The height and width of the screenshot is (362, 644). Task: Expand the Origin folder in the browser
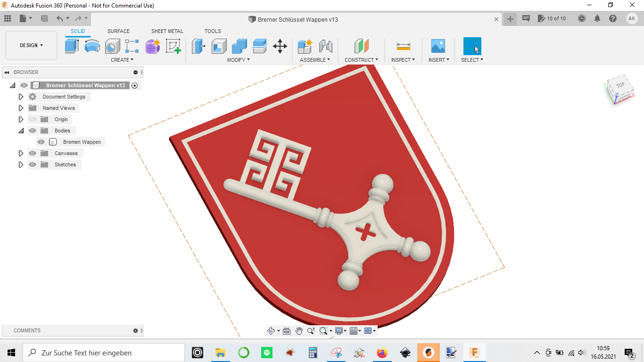click(21, 119)
